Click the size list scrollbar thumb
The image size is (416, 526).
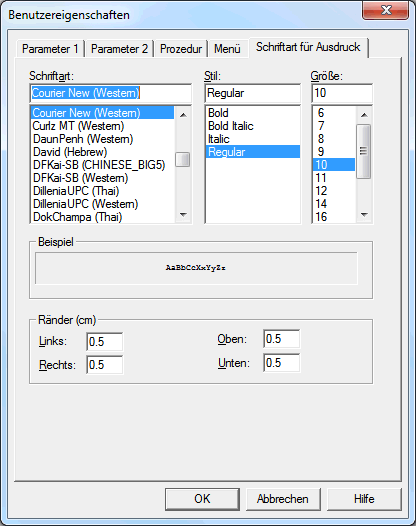(x=364, y=151)
